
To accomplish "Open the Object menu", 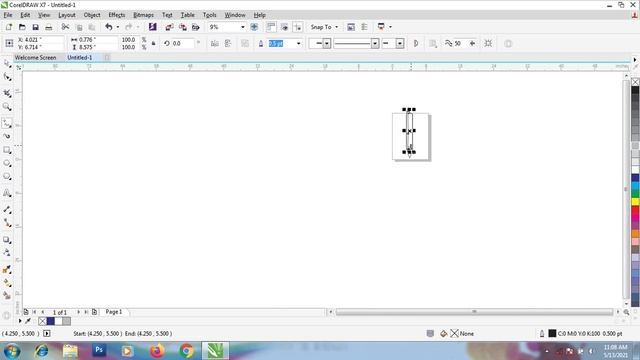I will coord(92,15).
